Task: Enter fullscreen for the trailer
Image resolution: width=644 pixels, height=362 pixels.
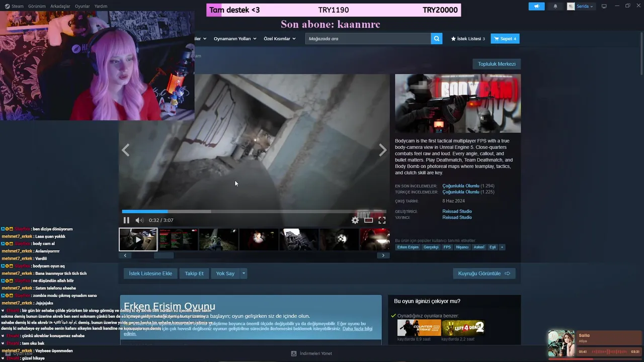Action: [x=382, y=220]
